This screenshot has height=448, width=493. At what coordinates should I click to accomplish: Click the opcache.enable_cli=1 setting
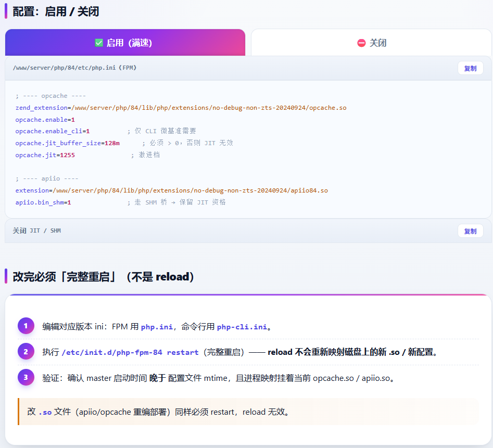pos(53,131)
